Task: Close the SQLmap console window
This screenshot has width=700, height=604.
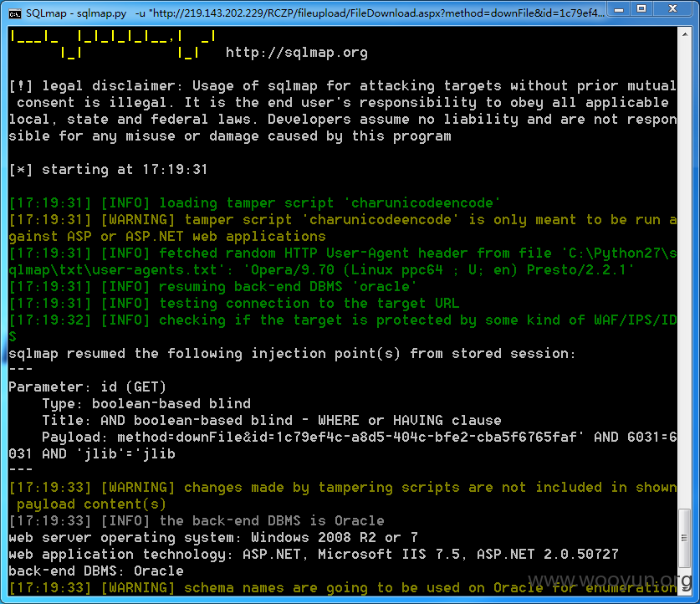Action: pos(673,9)
